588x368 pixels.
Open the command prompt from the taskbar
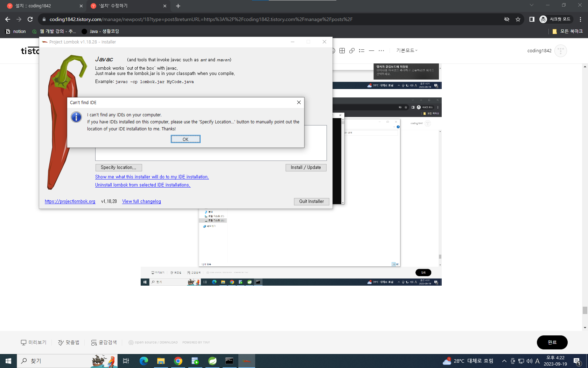point(229,361)
